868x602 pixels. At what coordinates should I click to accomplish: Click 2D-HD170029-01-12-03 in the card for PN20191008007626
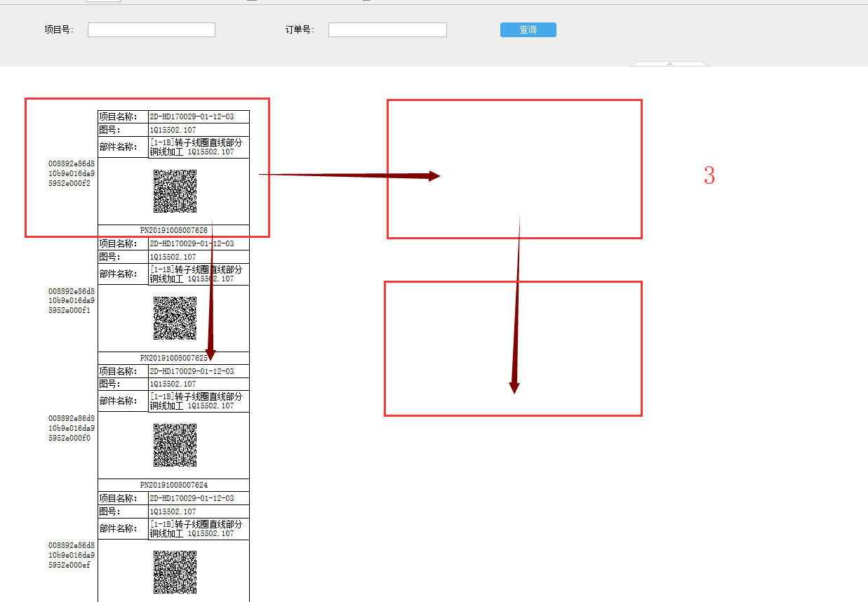coord(192,116)
